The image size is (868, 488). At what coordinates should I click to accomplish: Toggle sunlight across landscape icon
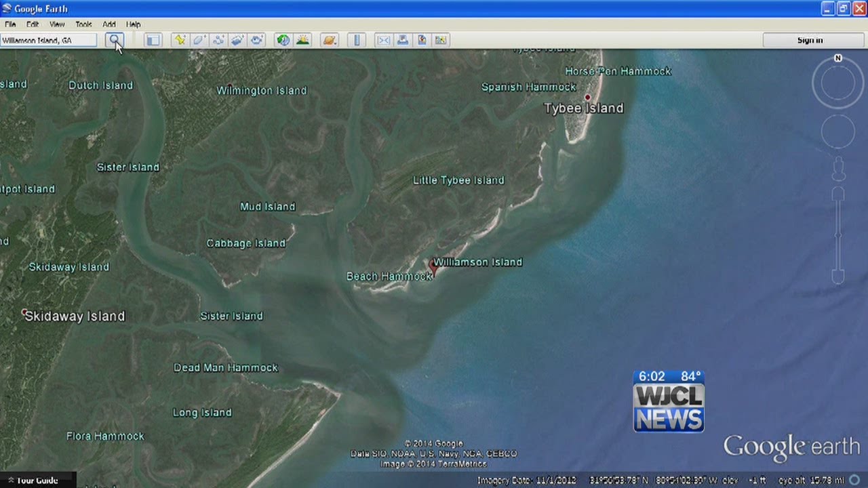point(302,40)
